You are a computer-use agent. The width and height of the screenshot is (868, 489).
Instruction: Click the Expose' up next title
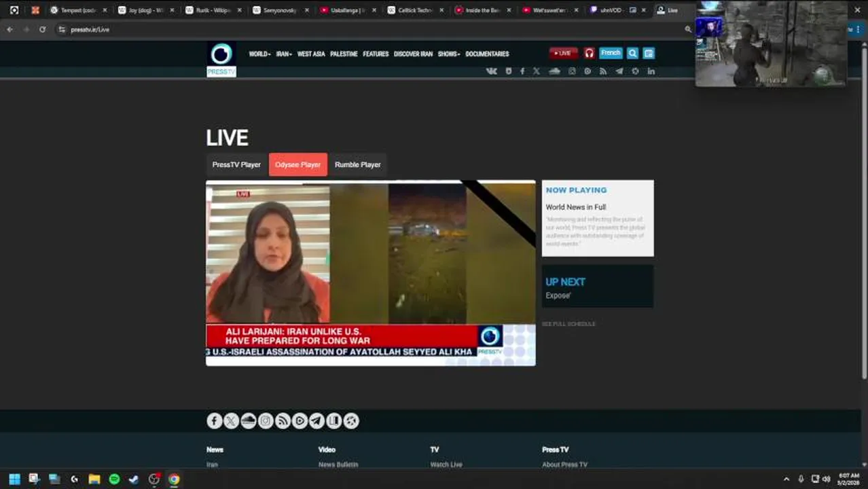click(x=558, y=295)
